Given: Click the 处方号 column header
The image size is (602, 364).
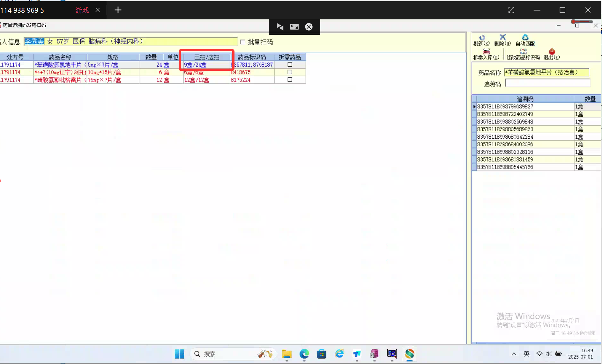Looking at the screenshot, I should click(15, 57).
